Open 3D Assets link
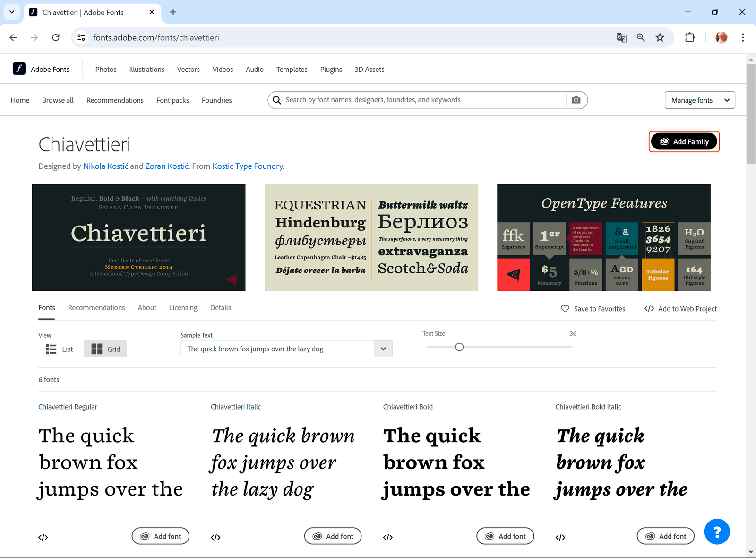Viewport: 756px width, 558px height. (369, 70)
